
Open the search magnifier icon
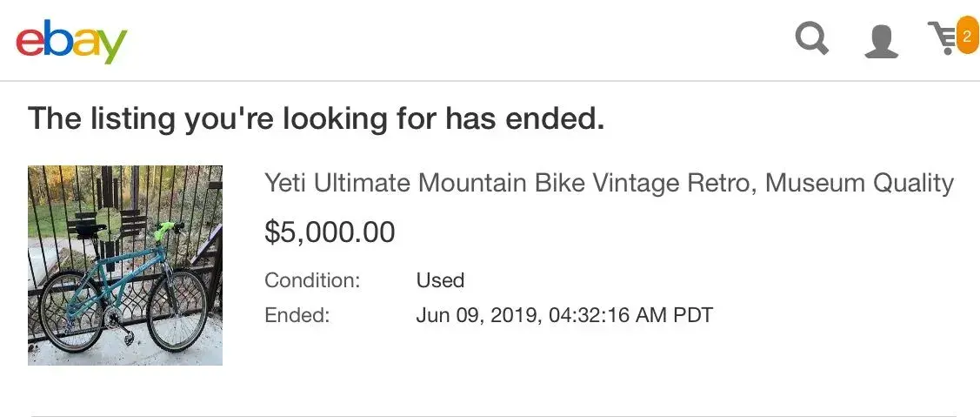click(812, 38)
